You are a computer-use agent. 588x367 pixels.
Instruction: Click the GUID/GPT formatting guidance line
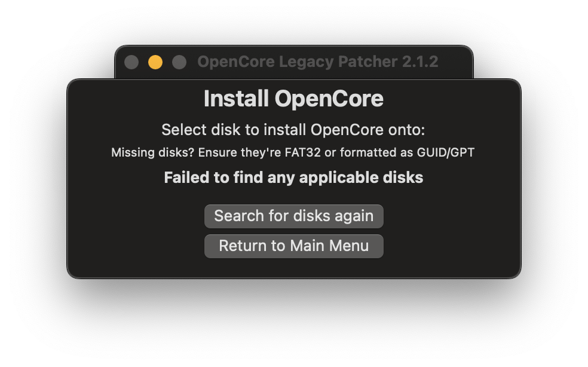click(293, 152)
